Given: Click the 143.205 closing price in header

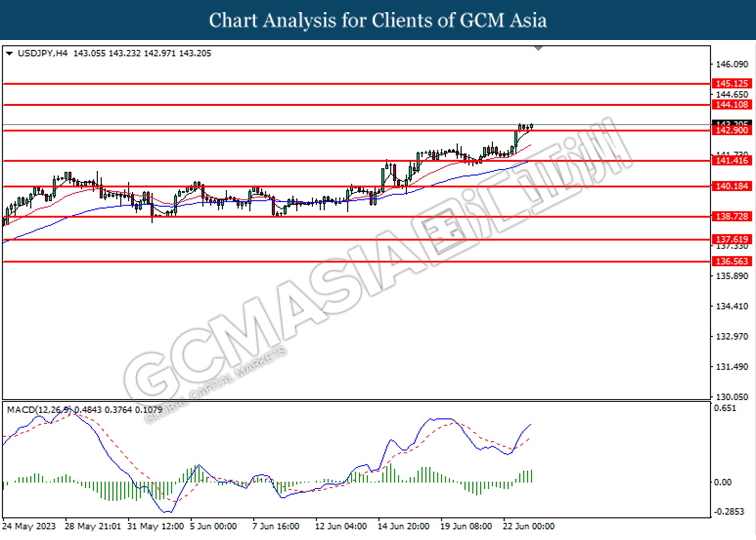Looking at the screenshot, I should pyautogui.click(x=195, y=53).
